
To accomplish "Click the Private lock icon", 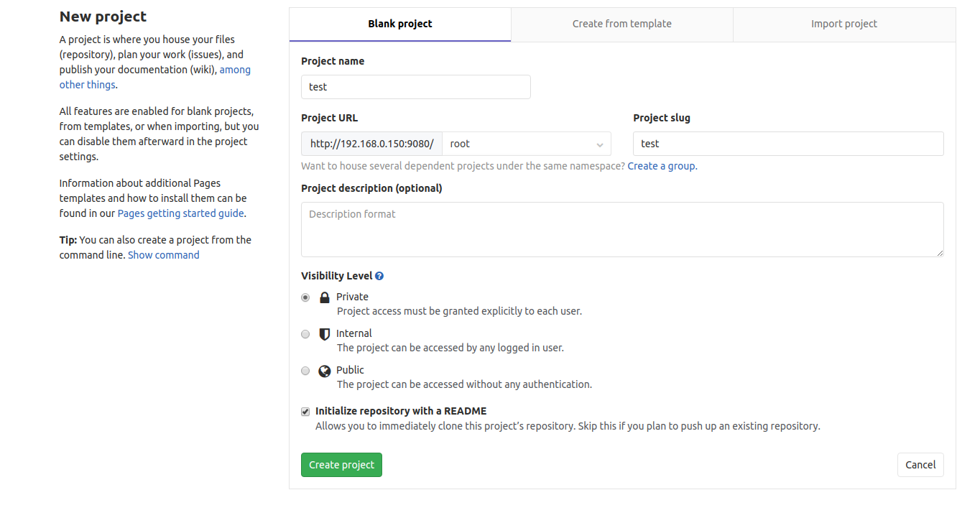I will 325,297.
